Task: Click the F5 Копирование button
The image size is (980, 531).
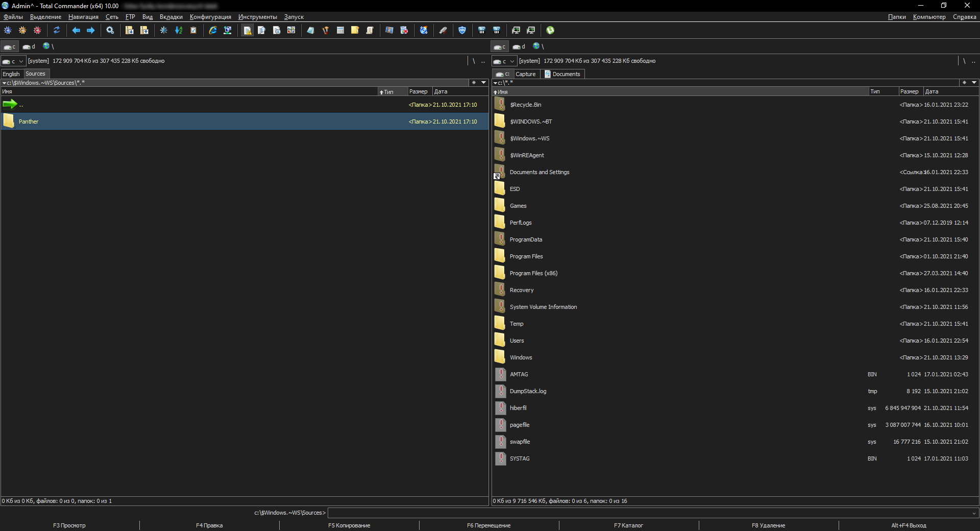Action: pos(349,525)
